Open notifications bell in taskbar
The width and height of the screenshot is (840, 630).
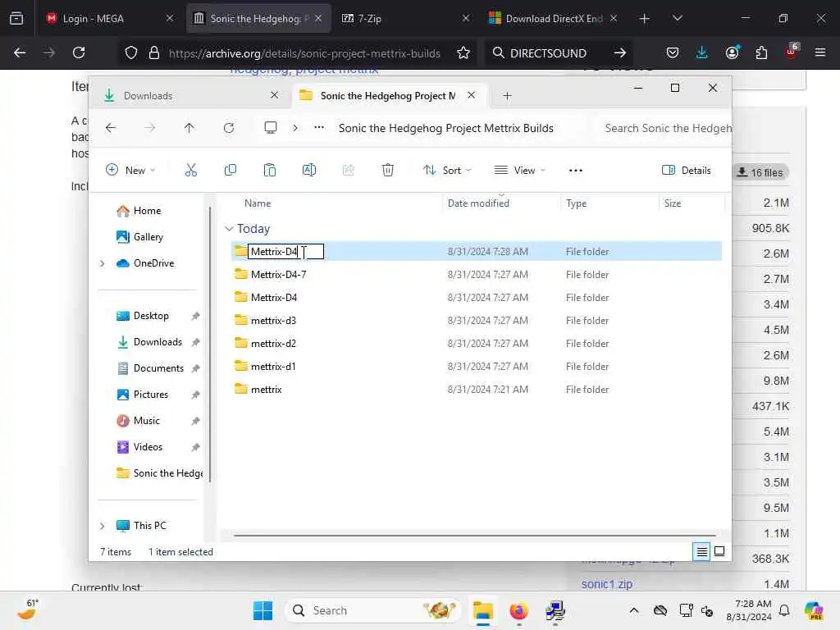pyautogui.click(x=783, y=610)
